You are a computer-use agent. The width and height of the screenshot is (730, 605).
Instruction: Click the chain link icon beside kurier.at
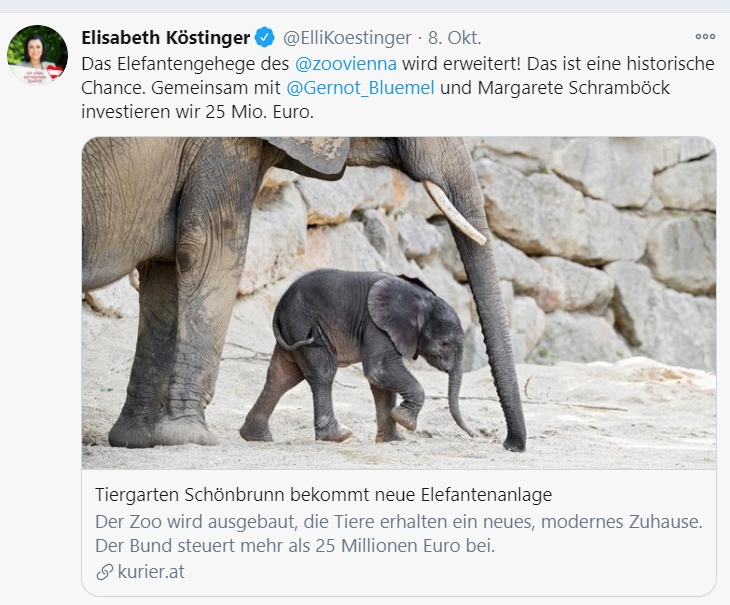point(105,572)
